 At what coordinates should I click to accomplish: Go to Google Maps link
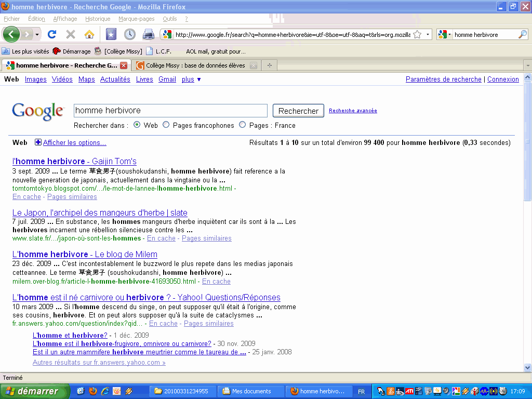(x=87, y=79)
